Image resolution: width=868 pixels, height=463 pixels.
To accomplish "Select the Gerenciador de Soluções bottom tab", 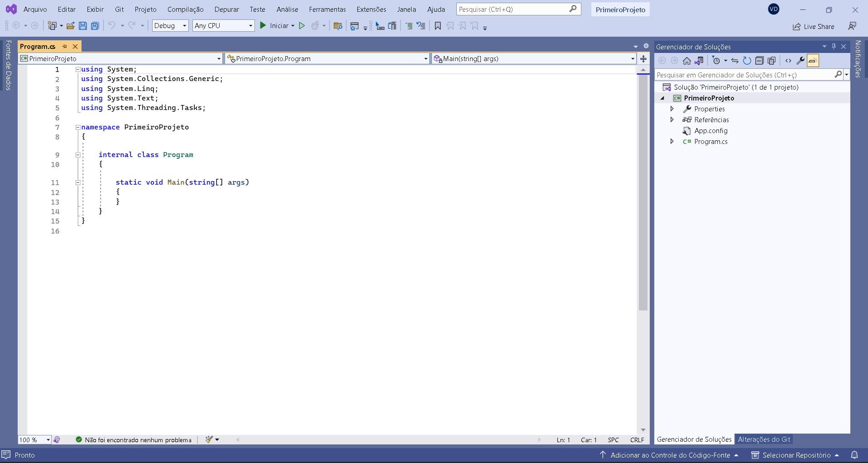I will tap(694, 439).
